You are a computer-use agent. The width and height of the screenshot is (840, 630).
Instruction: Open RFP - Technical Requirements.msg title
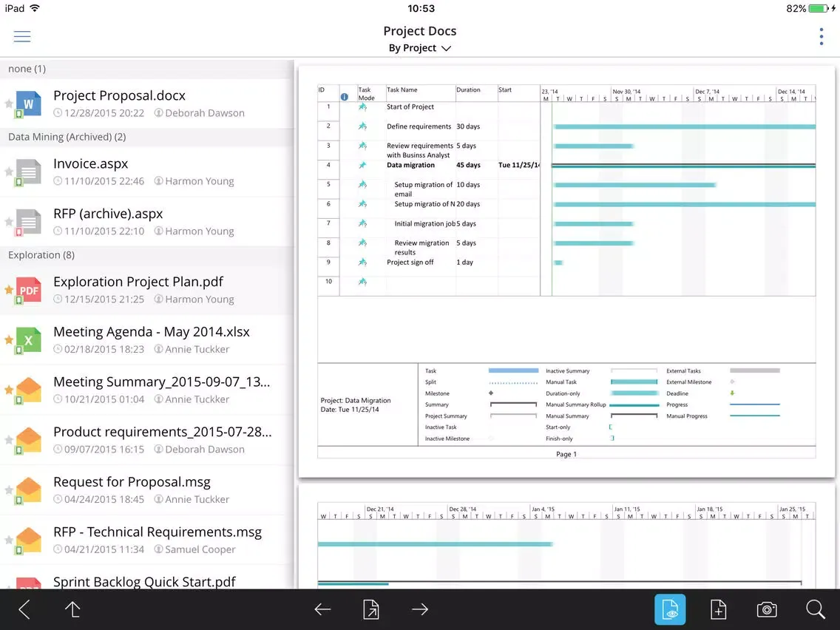[157, 532]
